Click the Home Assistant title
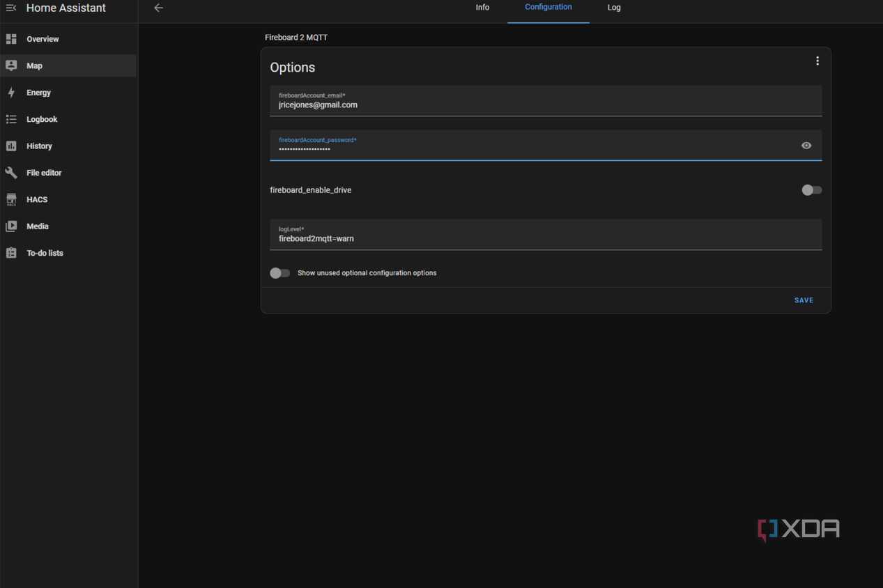The width and height of the screenshot is (883, 588). pos(66,8)
